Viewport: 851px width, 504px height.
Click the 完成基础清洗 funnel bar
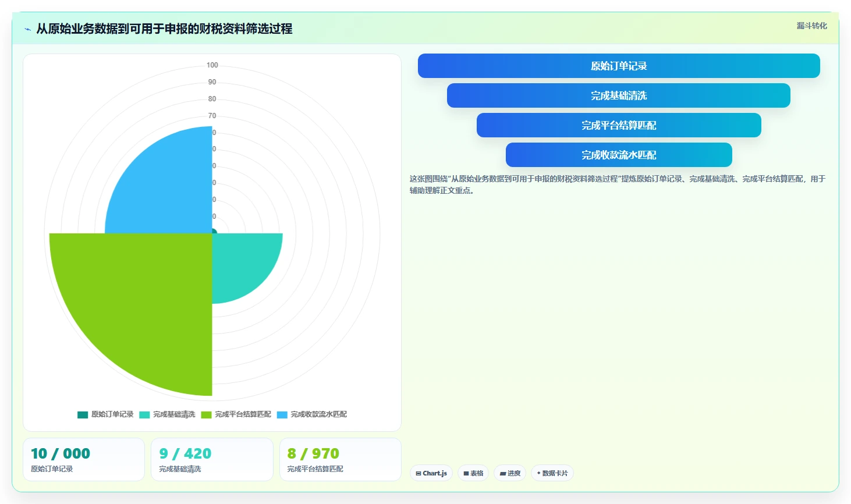point(619,95)
